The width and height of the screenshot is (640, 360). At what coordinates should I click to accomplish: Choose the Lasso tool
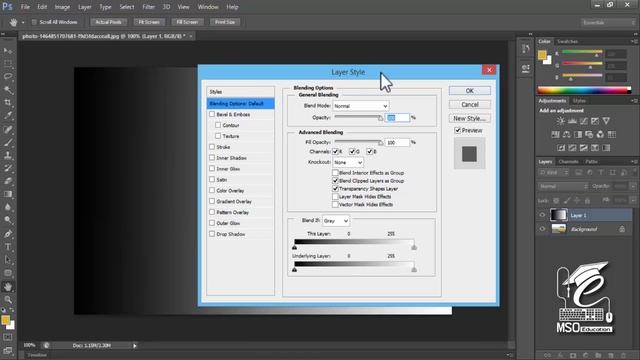pos(8,77)
